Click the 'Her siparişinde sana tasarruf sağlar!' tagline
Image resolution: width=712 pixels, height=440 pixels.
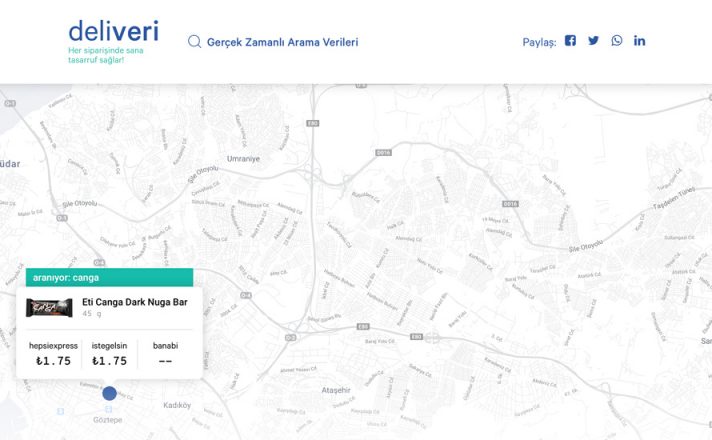(106, 55)
